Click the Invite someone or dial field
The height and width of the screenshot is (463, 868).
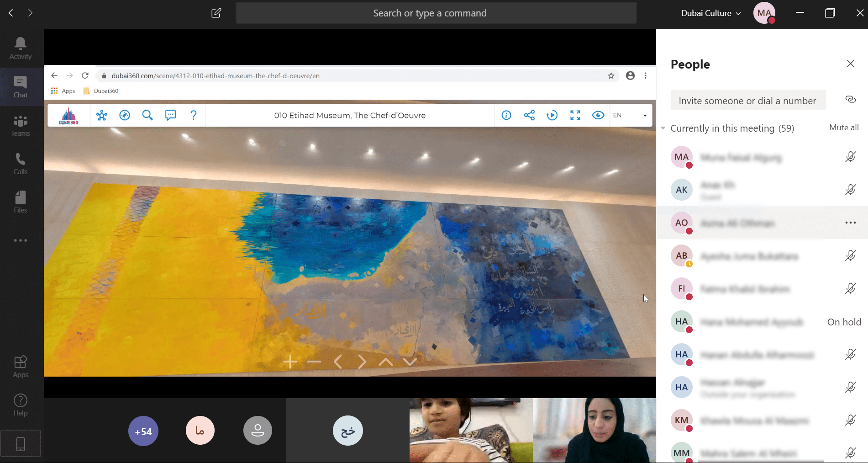click(x=747, y=101)
